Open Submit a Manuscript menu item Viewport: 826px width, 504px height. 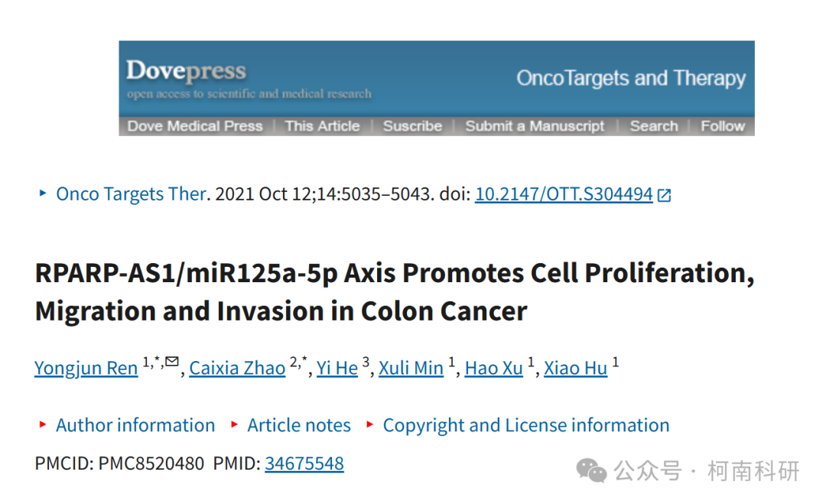tap(535, 126)
